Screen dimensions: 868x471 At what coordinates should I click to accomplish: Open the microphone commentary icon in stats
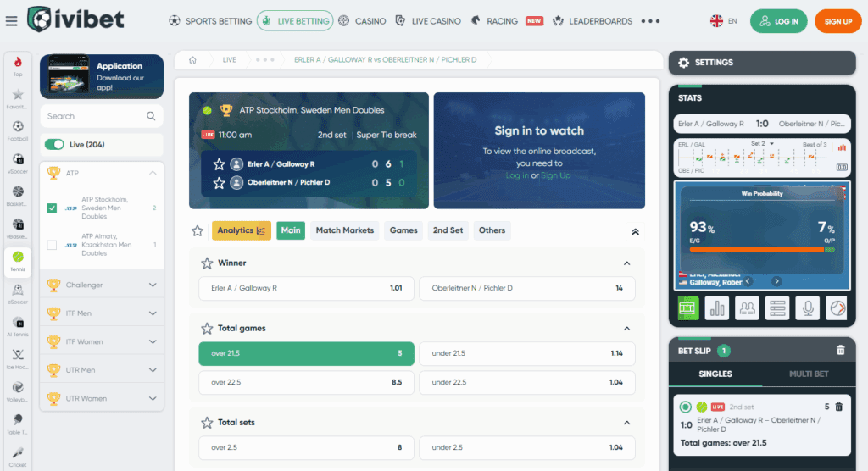[x=807, y=308]
